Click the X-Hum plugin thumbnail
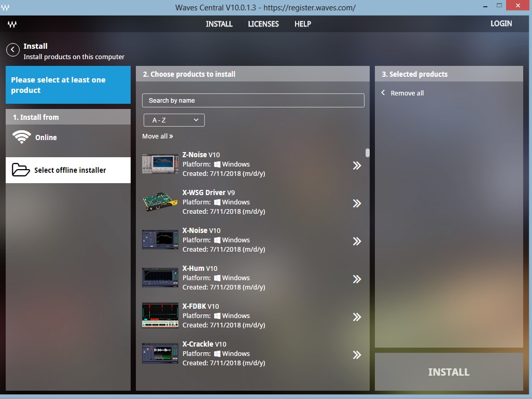 (x=160, y=278)
